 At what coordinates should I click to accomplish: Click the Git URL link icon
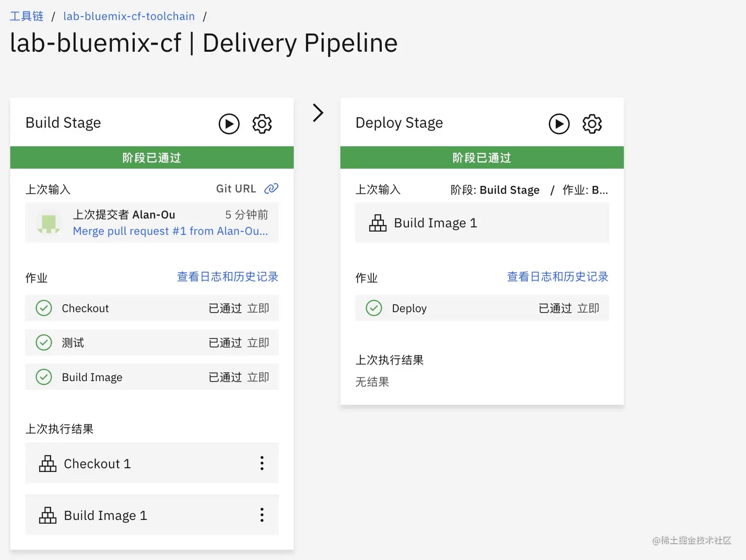click(271, 188)
